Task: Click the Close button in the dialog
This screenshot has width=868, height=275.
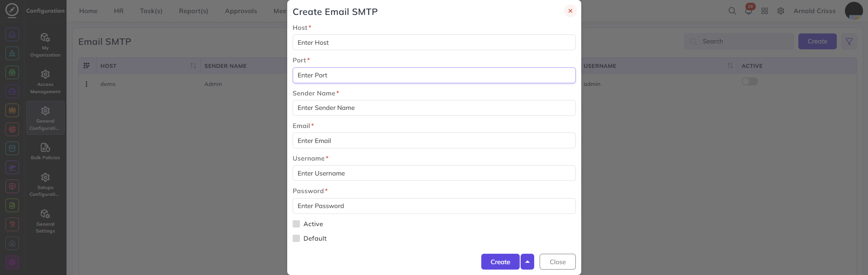Action: pos(558,262)
